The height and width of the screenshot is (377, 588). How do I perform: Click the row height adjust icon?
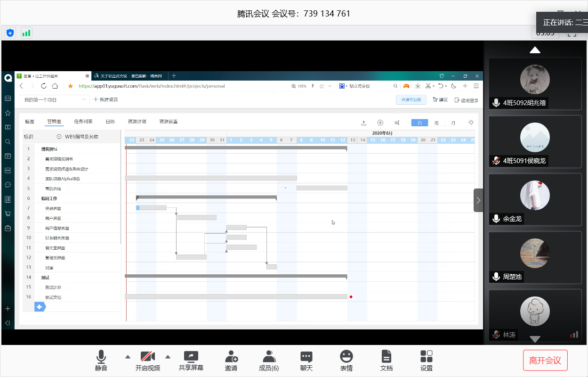coord(397,123)
